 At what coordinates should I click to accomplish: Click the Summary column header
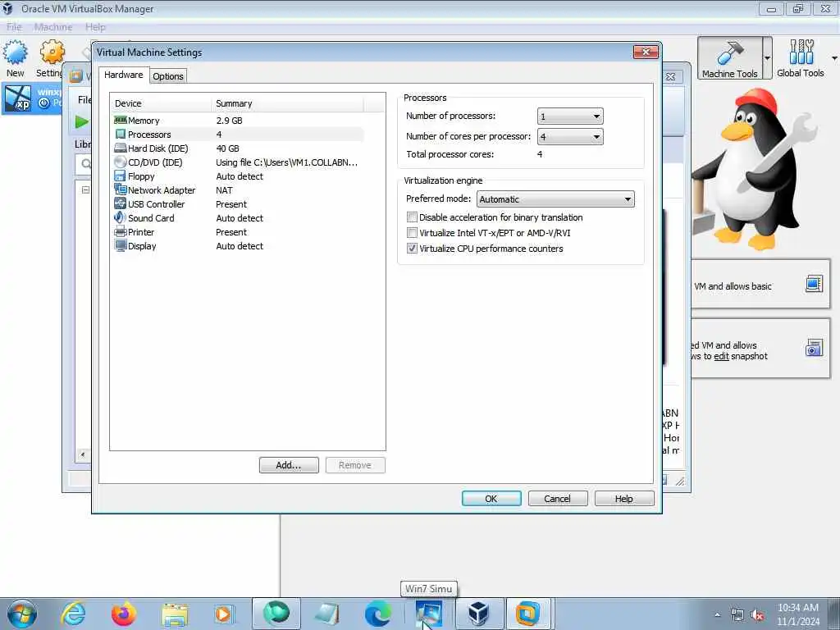tap(287, 103)
